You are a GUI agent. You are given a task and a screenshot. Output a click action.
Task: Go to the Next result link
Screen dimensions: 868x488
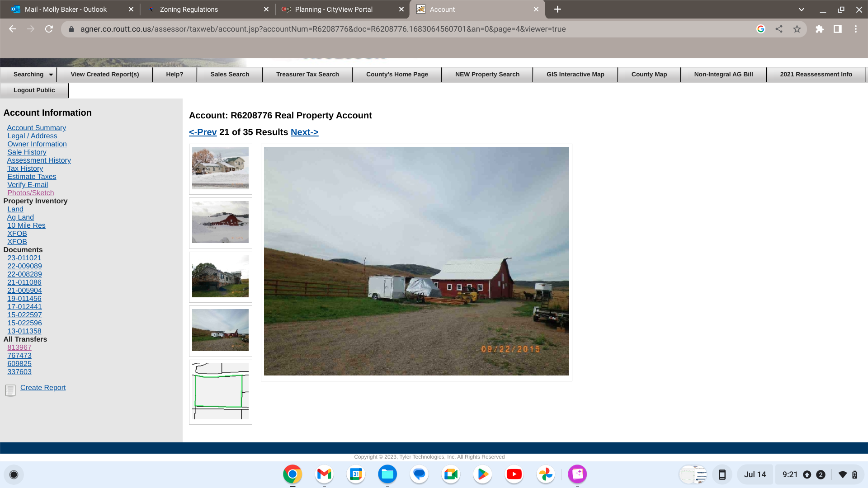[304, 132]
